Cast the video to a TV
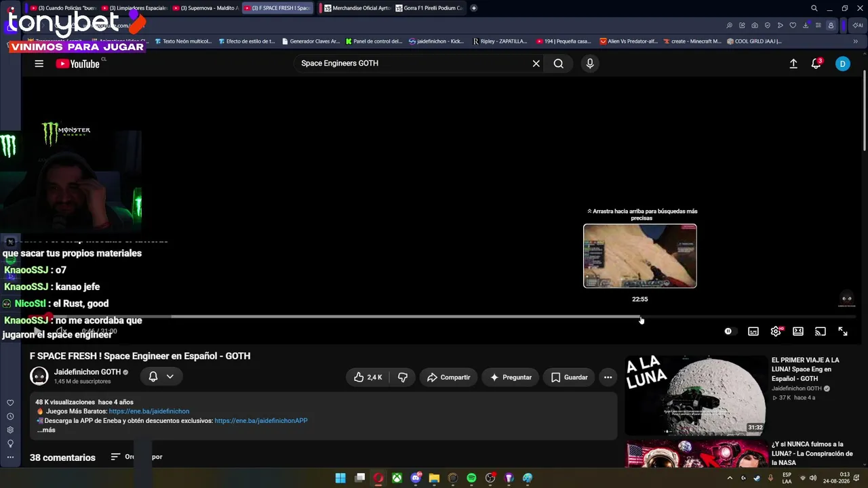 click(x=821, y=331)
